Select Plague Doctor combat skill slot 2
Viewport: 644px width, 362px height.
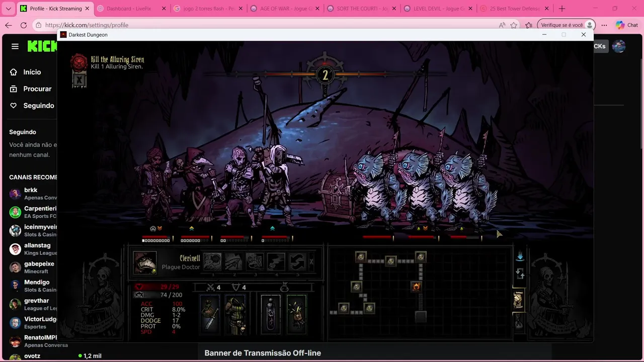[233, 262]
